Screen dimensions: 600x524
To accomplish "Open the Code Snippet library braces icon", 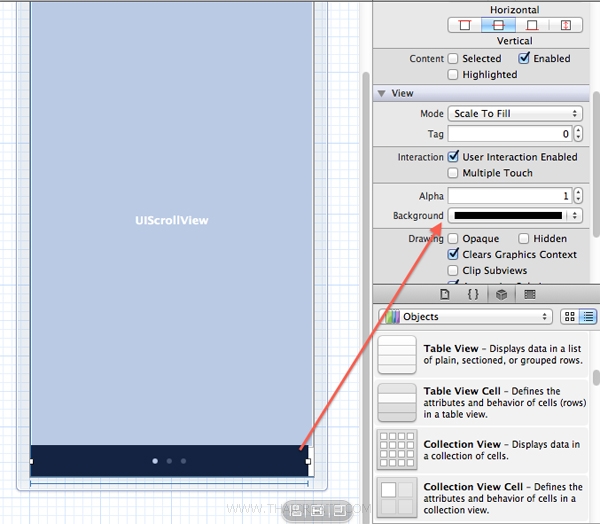I will click(x=473, y=294).
